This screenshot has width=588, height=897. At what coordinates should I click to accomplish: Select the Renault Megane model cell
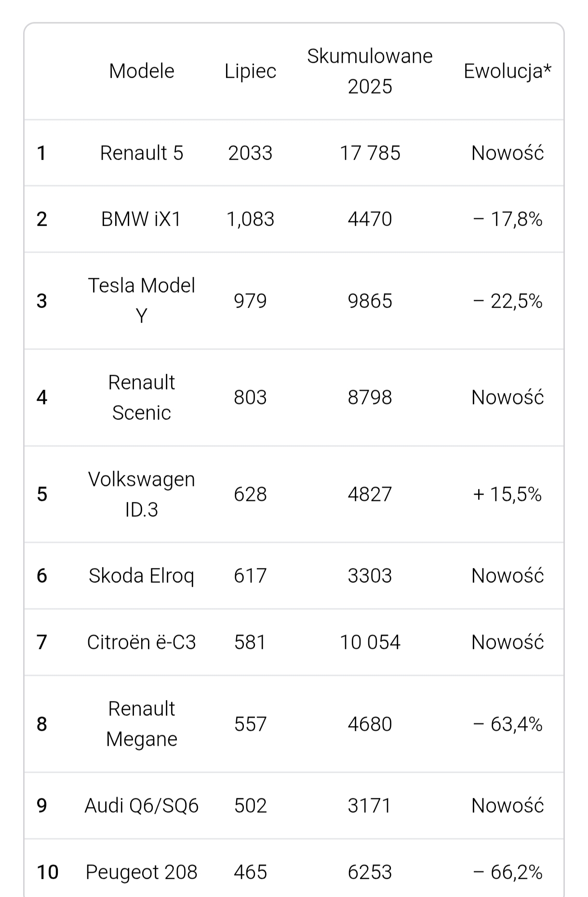pyautogui.click(x=141, y=724)
